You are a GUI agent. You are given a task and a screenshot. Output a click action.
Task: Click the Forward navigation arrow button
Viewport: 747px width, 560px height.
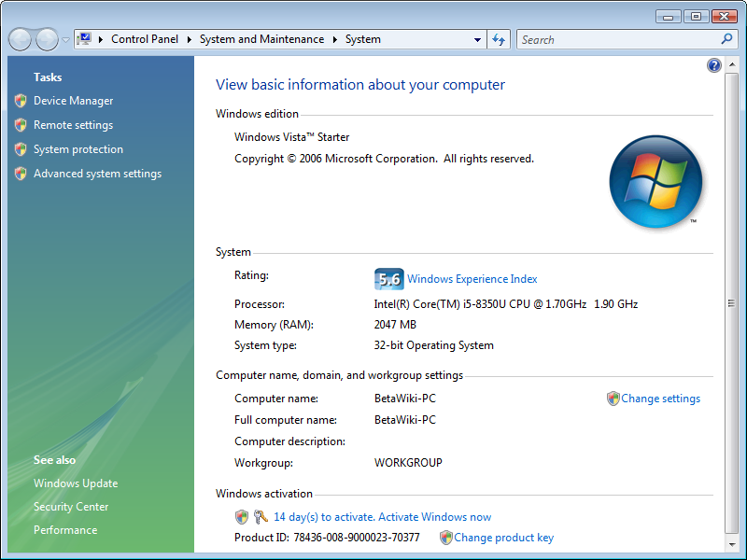[x=48, y=39]
